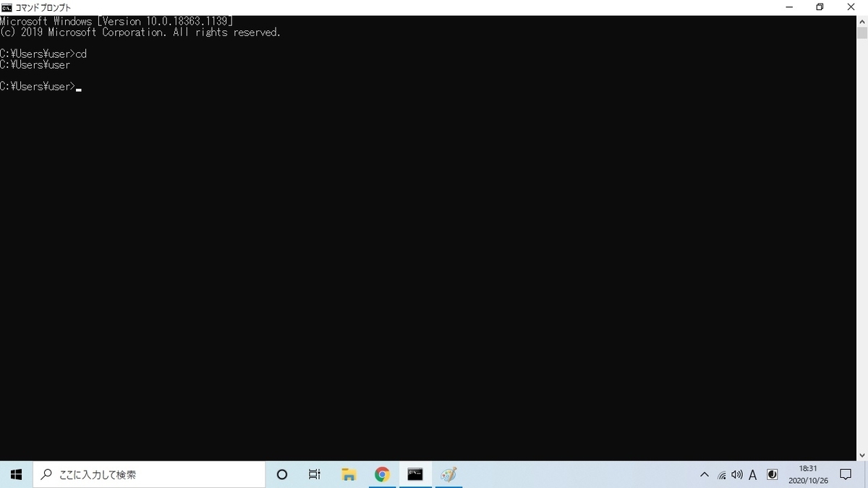Toggle the IME input mode 'A' indicator
The height and width of the screenshot is (488, 868).
click(x=753, y=475)
